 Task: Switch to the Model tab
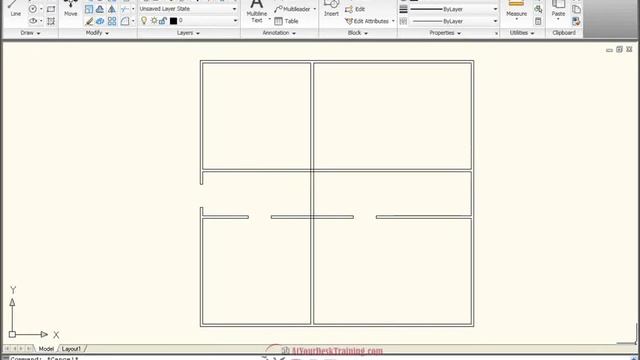[x=46, y=349]
